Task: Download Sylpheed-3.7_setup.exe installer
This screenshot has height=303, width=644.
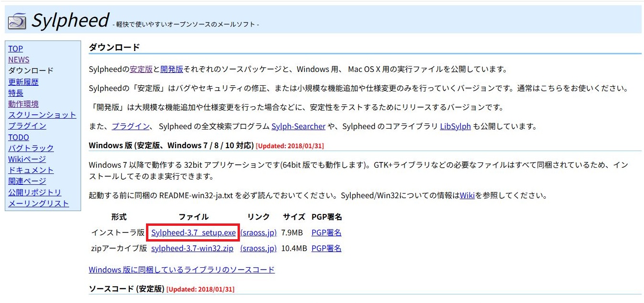Action: [193, 233]
